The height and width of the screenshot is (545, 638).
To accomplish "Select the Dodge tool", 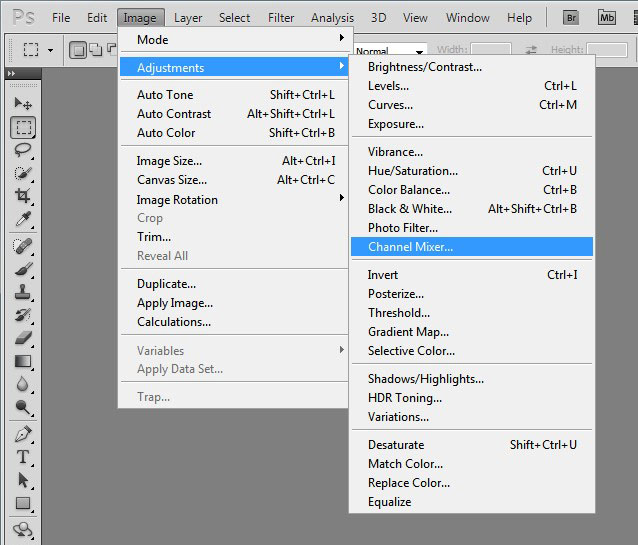I will (23, 407).
